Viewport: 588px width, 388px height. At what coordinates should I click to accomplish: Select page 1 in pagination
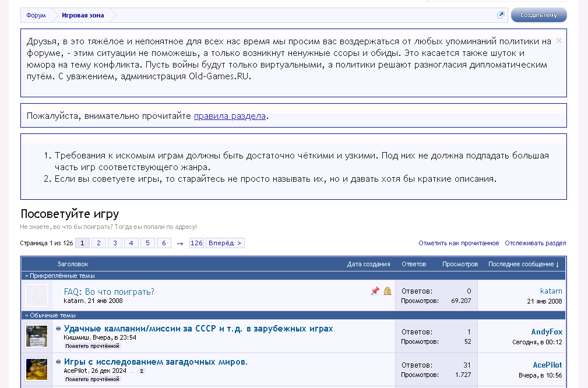point(82,243)
